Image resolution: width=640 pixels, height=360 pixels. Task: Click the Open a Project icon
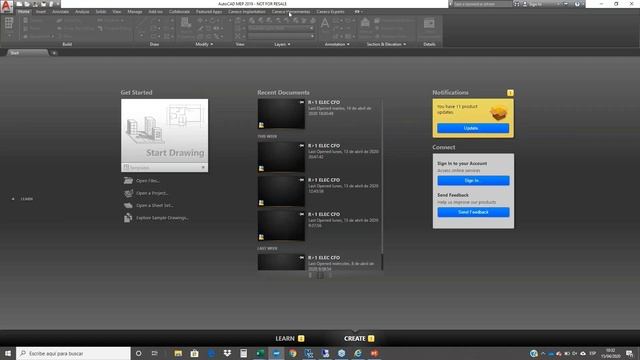(128, 193)
